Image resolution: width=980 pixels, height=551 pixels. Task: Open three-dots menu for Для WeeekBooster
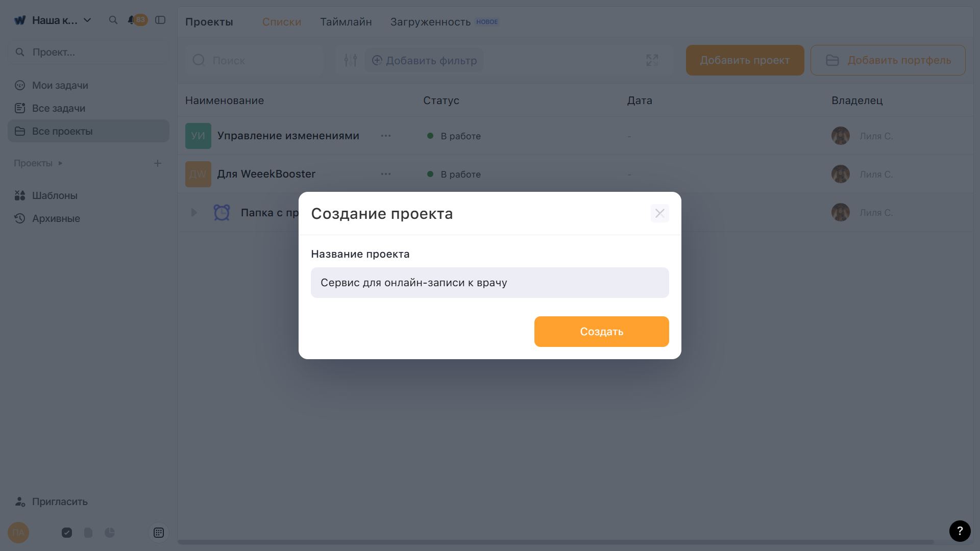click(386, 174)
